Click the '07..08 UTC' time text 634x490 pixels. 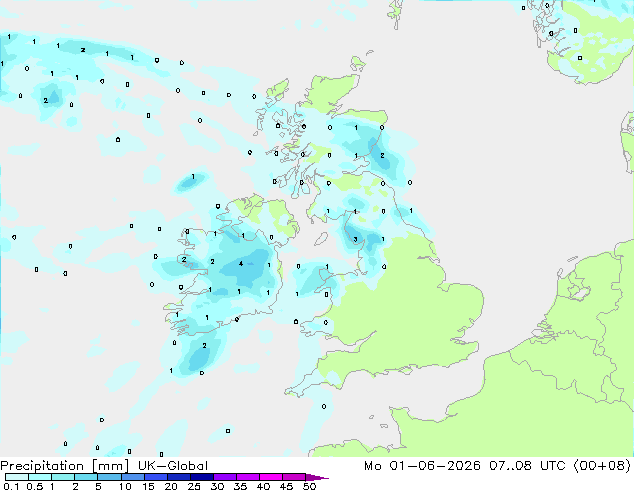pos(528,466)
